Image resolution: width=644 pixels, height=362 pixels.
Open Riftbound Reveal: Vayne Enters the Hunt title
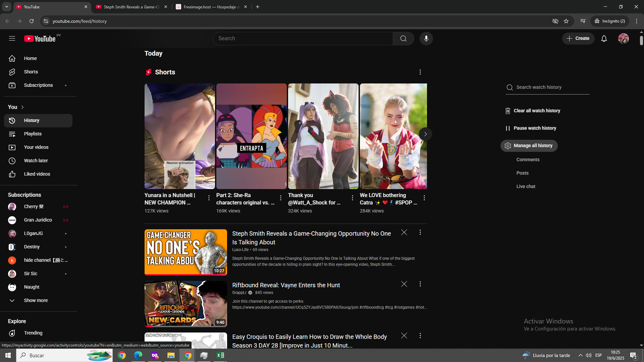(286, 285)
